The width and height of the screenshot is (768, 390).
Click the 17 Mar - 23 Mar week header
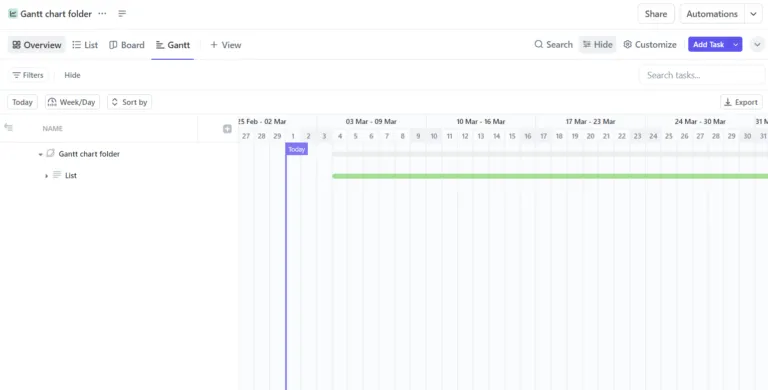pyautogui.click(x=590, y=122)
